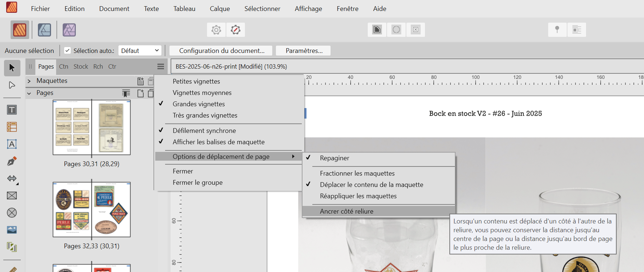Click the page list icon in Pages row
Image resolution: width=644 pixels, height=272 pixels.
126,93
